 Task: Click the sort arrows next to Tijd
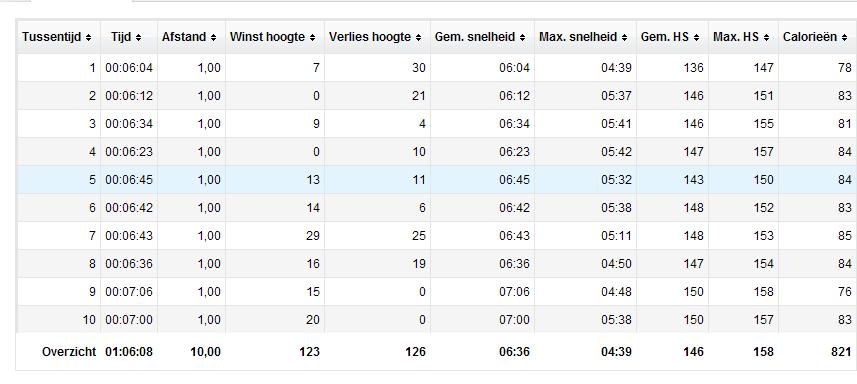[138, 38]
